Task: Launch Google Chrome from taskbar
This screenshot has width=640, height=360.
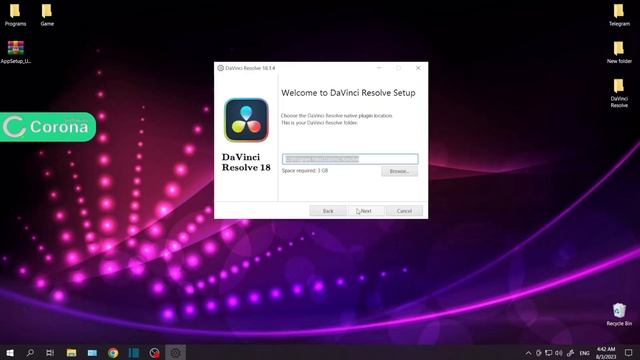Action: 113,353
